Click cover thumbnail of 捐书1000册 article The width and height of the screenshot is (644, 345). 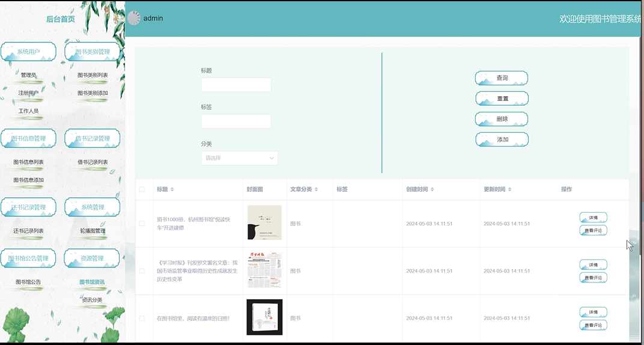(x=265, y=222)
